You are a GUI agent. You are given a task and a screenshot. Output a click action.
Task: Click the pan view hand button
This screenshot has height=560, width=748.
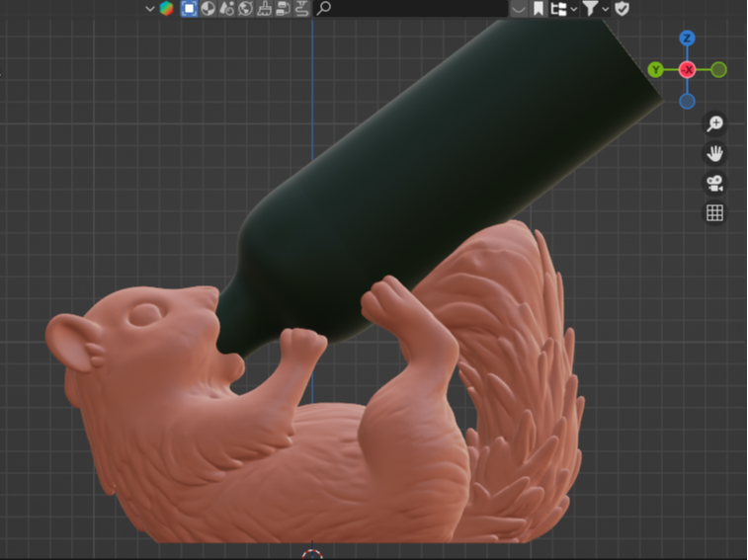[714, 154]
